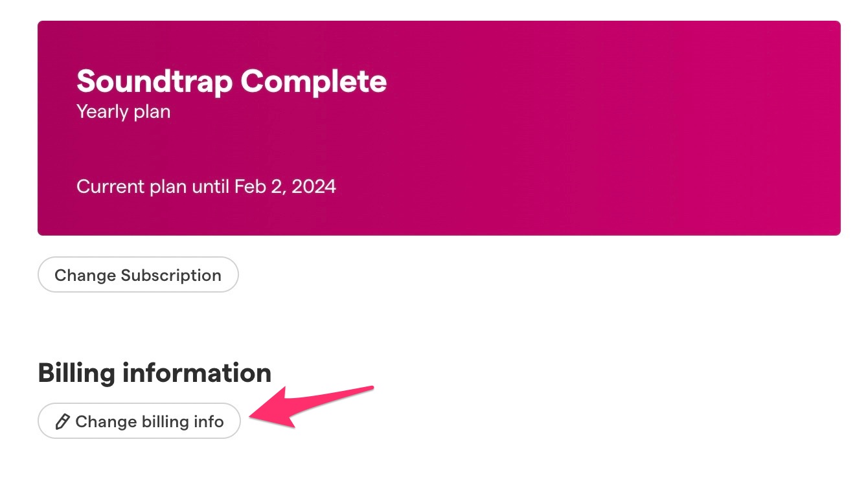Click the 'Billing information' heading
Image resolution: width=868 pixels, height=479 pixels.
click(x=154, y=372)
